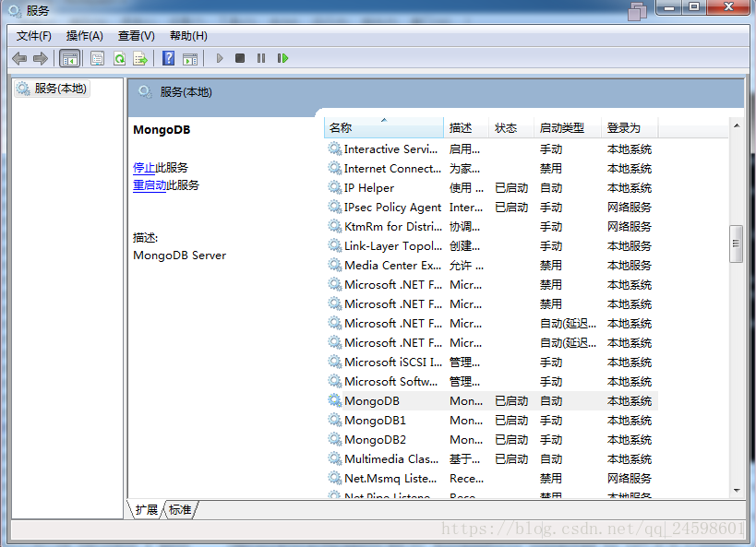Viewport: 756px width, 547px height.
Task: Click the Restart Service icon
Action: click(282, 58)
